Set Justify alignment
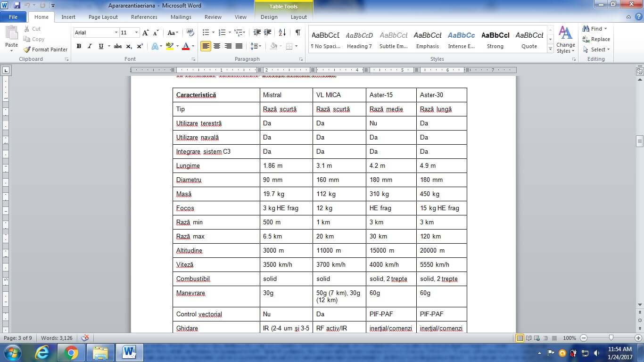This screenshot has height=362, width=644. 239,46
